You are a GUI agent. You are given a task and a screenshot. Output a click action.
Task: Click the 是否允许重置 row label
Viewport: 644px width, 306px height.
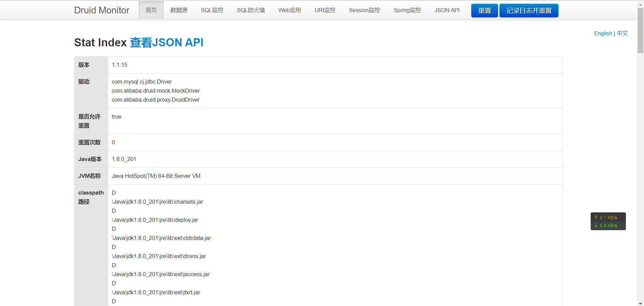click(89, 121)
